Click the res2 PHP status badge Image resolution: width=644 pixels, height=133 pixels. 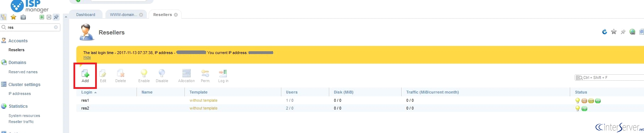tap(584, 109)
